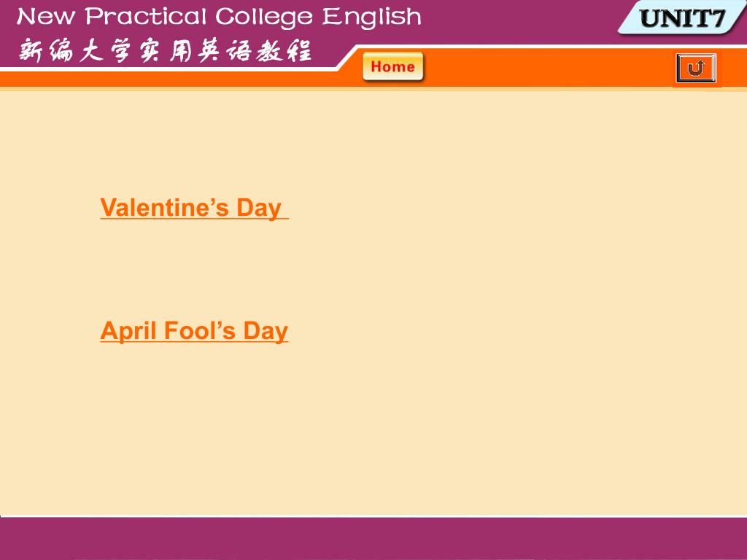The width and height of the screenshot is (747, 560).
Task: Click the purple footer bar
Action: click(x=373, y=538)
